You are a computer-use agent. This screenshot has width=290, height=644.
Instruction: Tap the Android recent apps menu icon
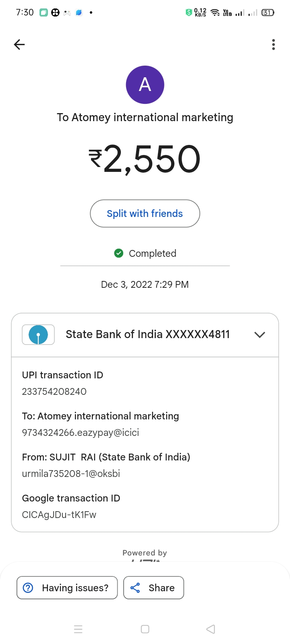[79, 629]
